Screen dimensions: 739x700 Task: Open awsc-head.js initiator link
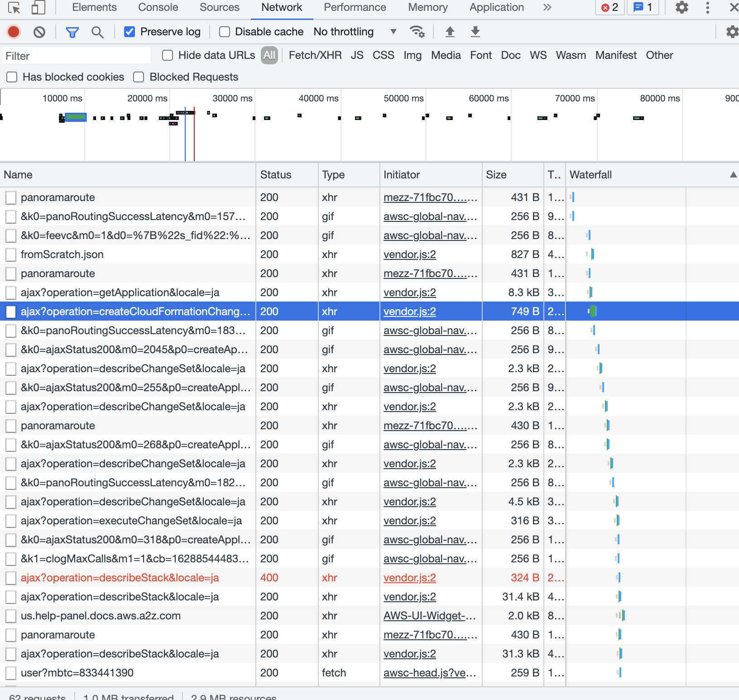coord(430,673)
